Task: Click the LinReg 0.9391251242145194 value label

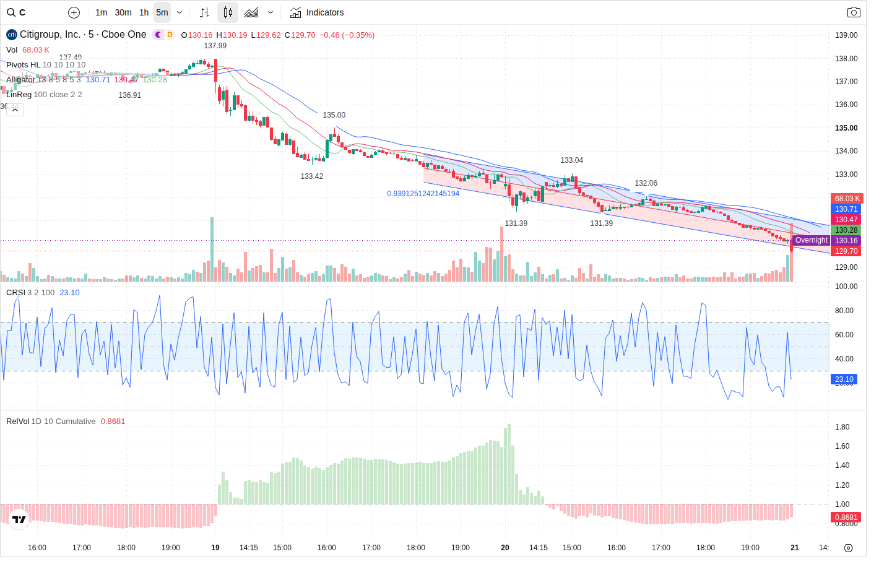Action: pos(423,194)
